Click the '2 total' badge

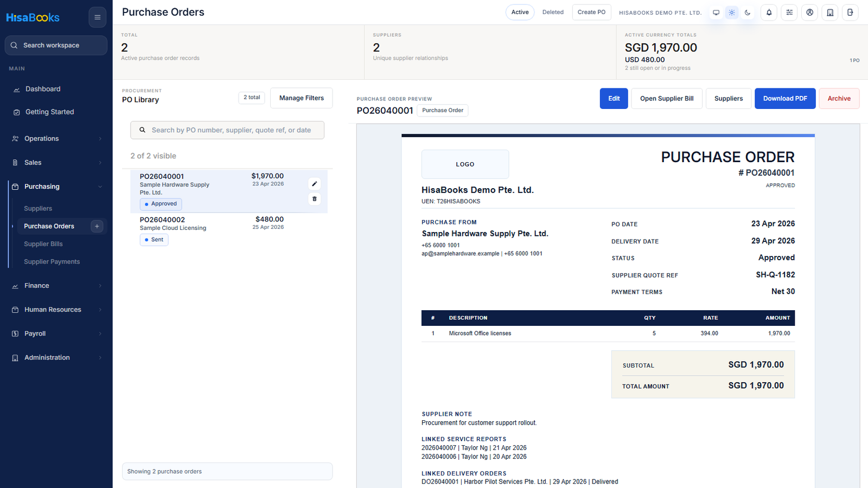click(x=252, y=98)
